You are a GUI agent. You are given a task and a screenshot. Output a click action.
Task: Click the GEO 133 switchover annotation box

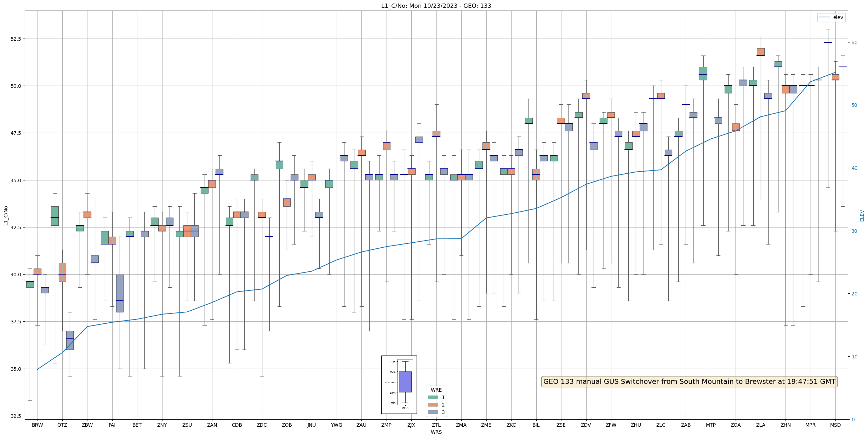click(689, 382)
